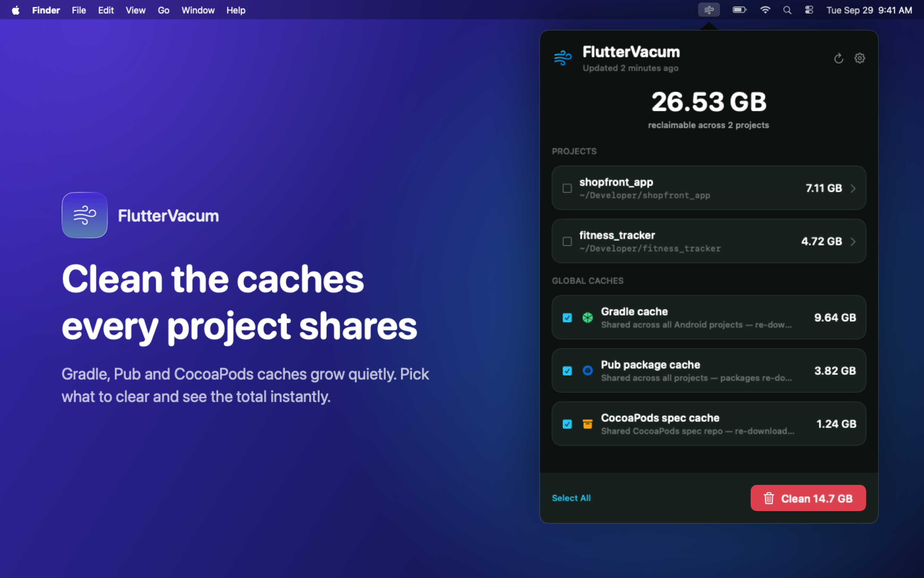Click the Gradle cache green icon

pyautogui.click(x=588, y=317)
